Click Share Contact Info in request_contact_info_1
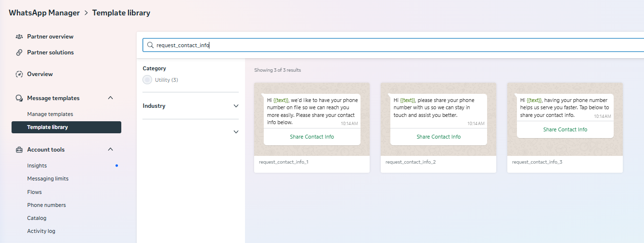The height and width of the screenshot is (243, 644). click(x=312, y=137)
